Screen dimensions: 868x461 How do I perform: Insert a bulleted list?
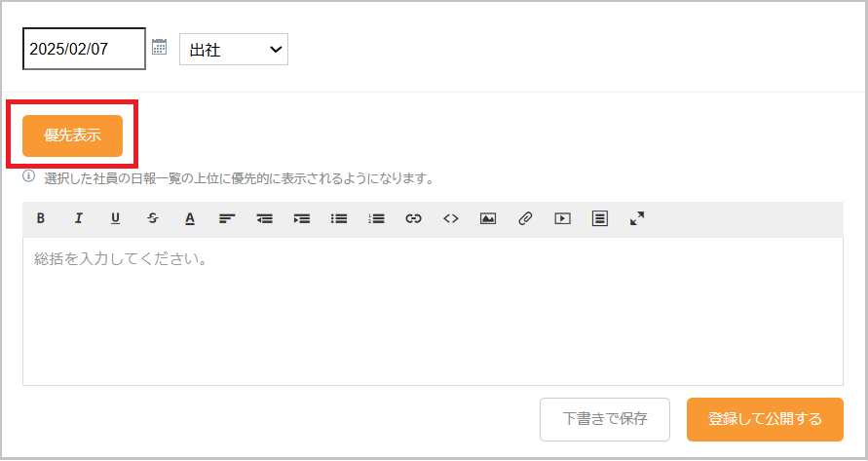pos(339,218)
